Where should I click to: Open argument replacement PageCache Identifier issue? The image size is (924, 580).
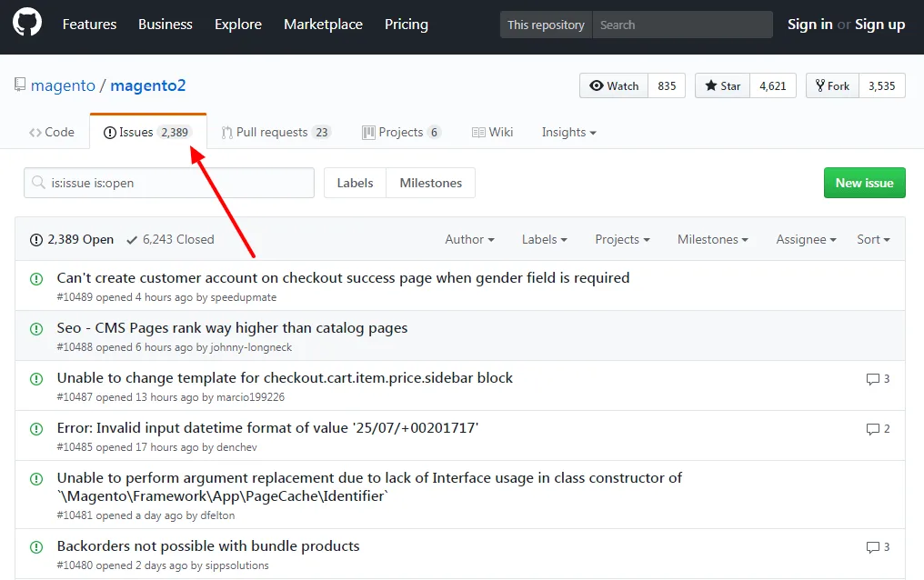pos(369,486)
